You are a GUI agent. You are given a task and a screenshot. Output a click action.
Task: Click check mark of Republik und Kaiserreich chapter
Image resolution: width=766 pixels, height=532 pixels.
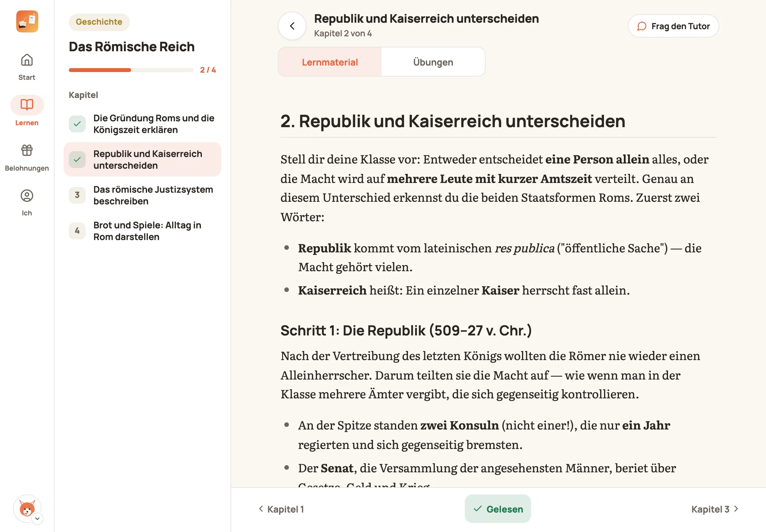point(77,159)
